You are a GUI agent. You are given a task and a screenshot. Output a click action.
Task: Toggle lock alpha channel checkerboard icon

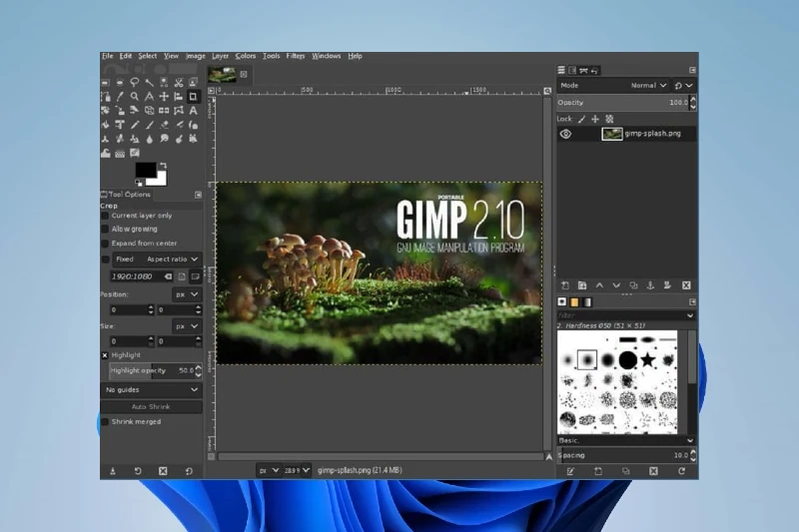pyautogui.click(x=609, y=119)
